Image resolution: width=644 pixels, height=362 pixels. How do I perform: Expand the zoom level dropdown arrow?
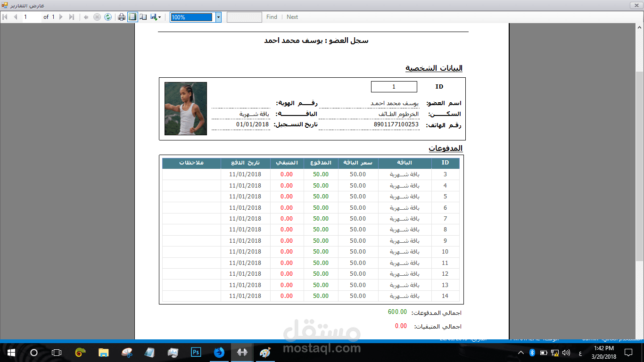click(218, 17)
